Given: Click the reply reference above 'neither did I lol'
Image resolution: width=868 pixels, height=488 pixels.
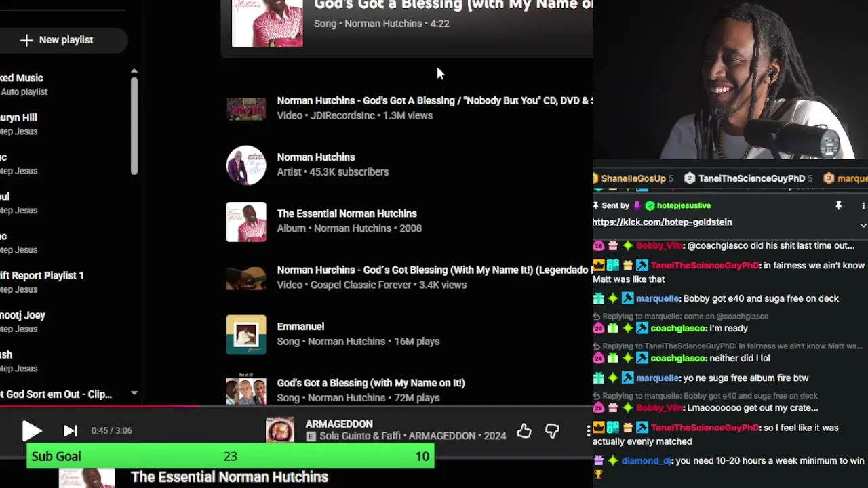Looking at the screenshot, I should coord(728,346).
